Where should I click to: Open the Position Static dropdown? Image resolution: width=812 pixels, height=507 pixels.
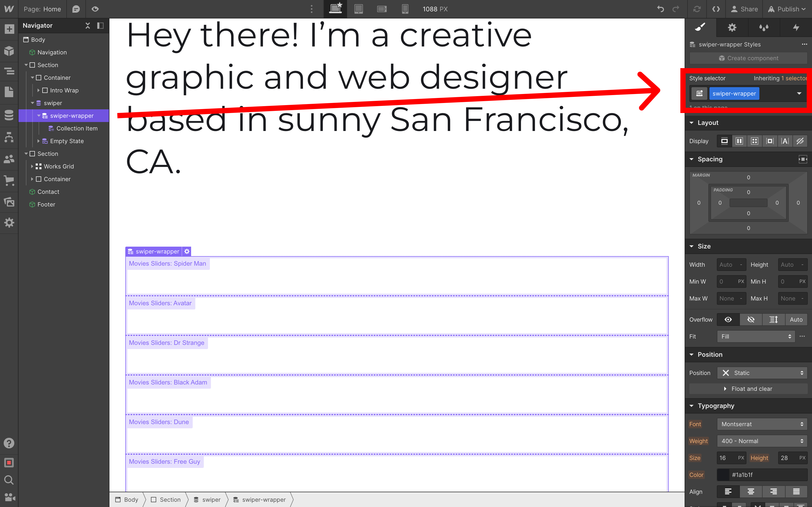click(x=762, y=373)
